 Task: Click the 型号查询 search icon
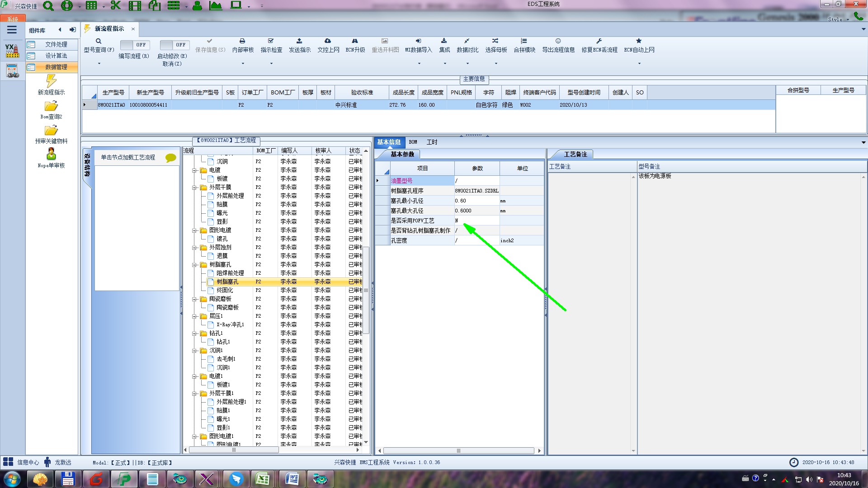pyautogui.click(x=99, y=41)
